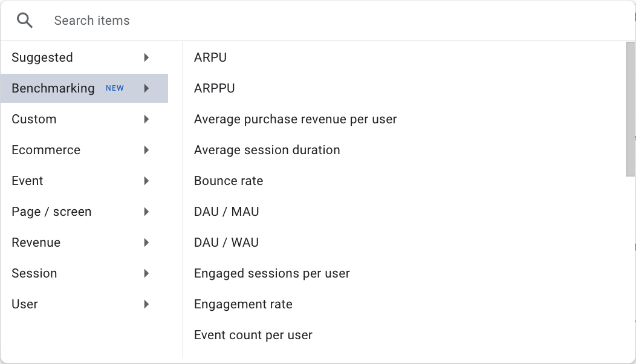Pick the DAU / MAU metric
The width and height of the screenshot is (636, 364).
(226, 212)
